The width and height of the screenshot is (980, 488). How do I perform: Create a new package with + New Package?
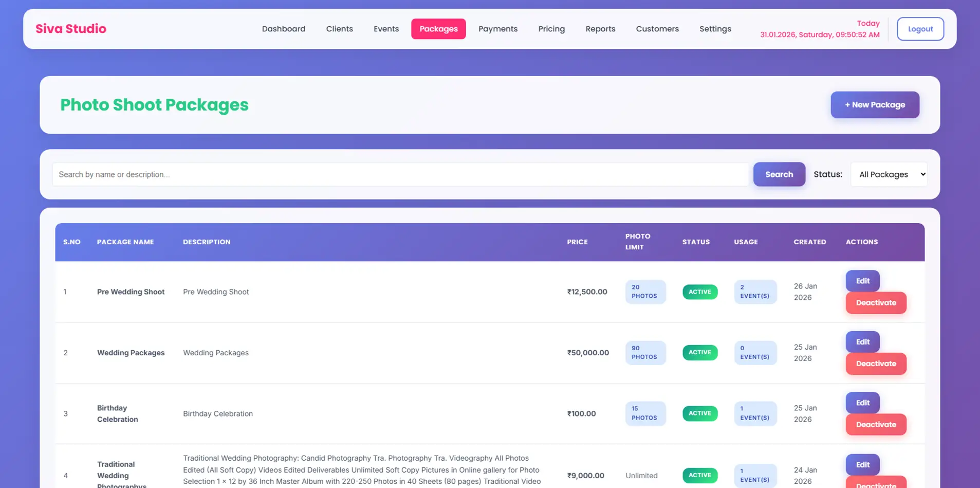coord(874,105)
